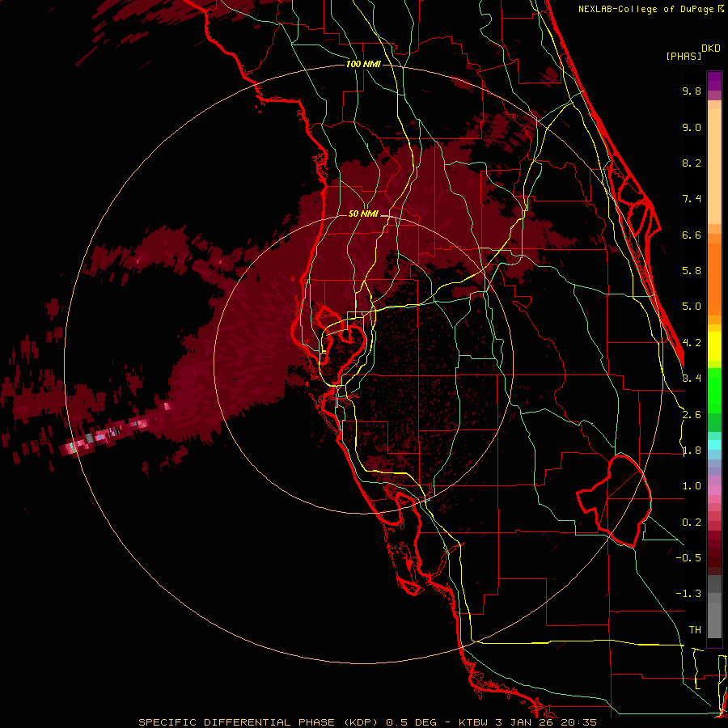The image size is (728, 728).
Task: Pick the cyan segment beside the 1.8 label
Action: (x=714, y=445)
